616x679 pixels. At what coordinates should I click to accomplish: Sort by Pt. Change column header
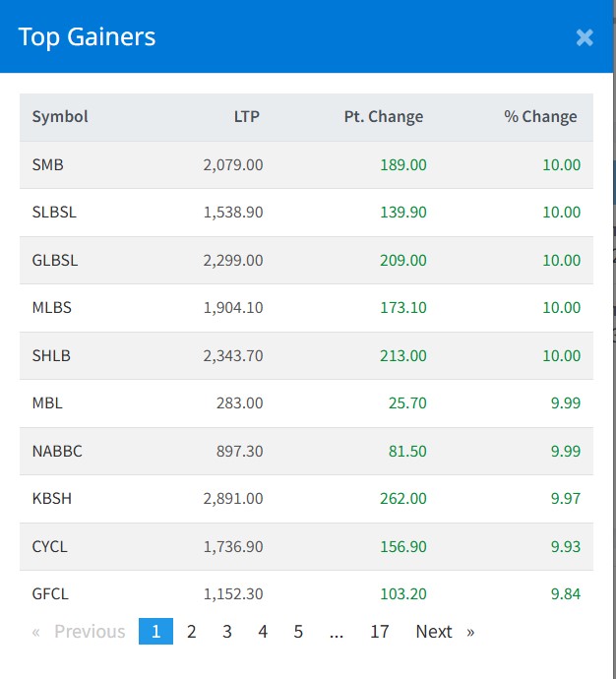383,116
